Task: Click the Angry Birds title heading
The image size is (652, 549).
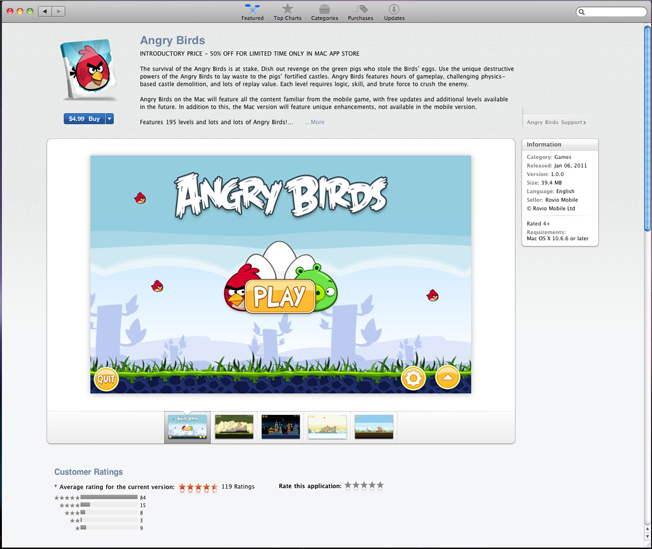Action: coord(172,40)
